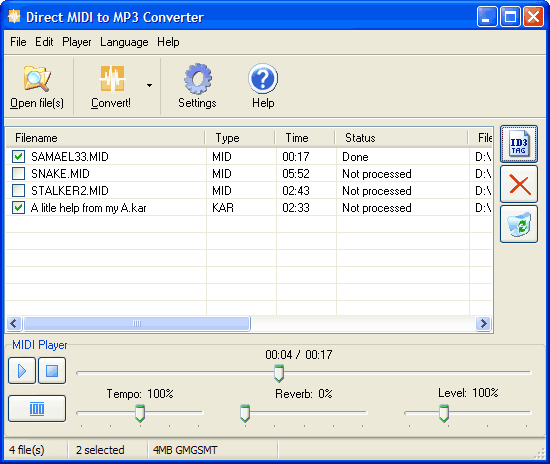Click the Open file(s) folder icon

click(x=37, y=79)
